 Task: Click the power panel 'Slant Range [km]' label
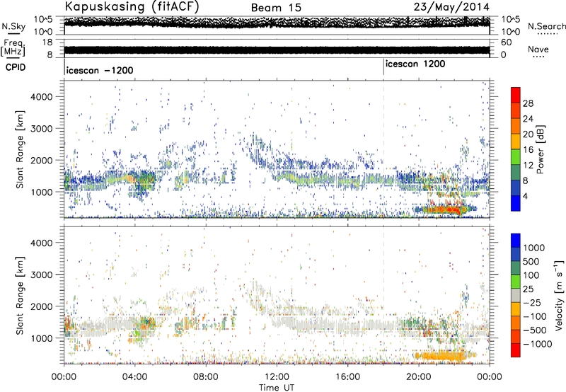tap(20, 149)
